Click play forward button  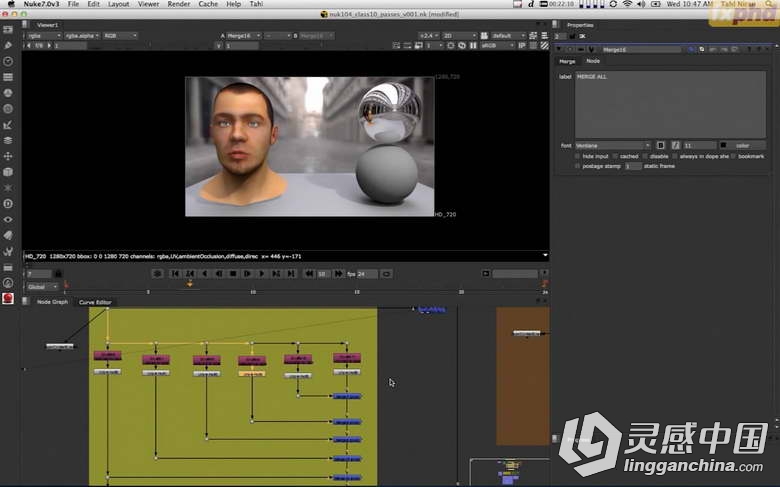[x=262, y=274]
